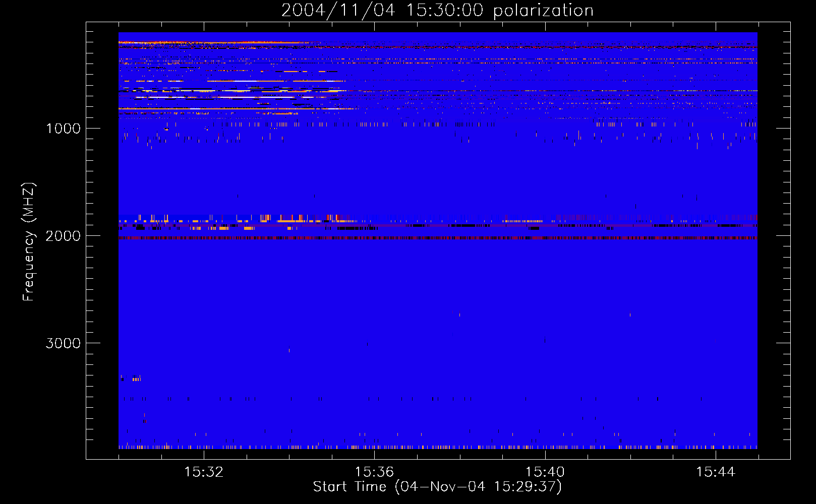Click the 'Start Time (04-Nov-04 15:29:37)' label

click(x=437, y=487)
